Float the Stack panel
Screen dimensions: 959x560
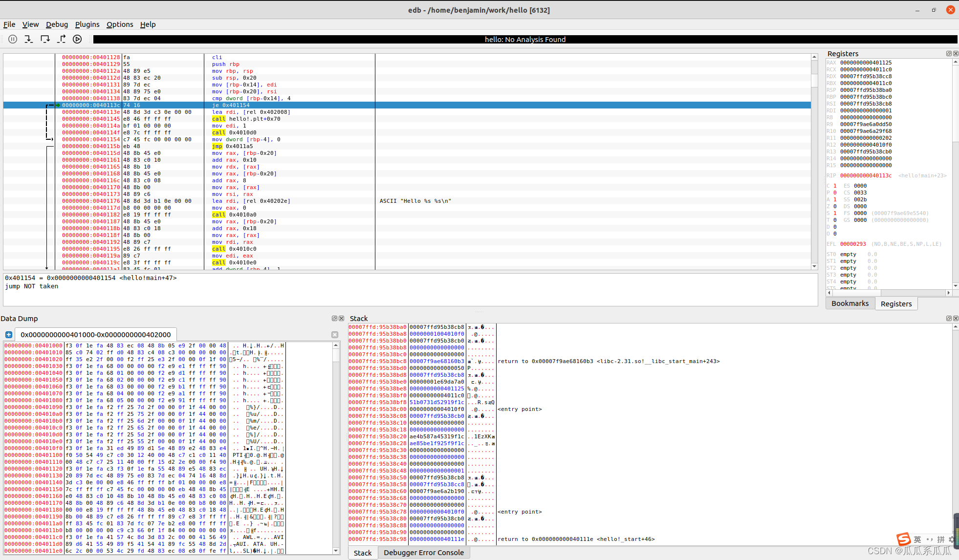click(949, 318)
